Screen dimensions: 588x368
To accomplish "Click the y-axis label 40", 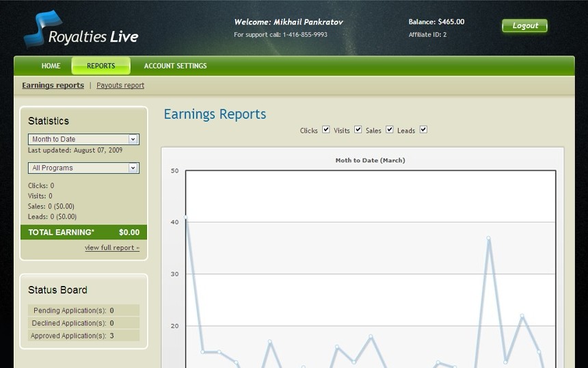I will coord(175,222).
